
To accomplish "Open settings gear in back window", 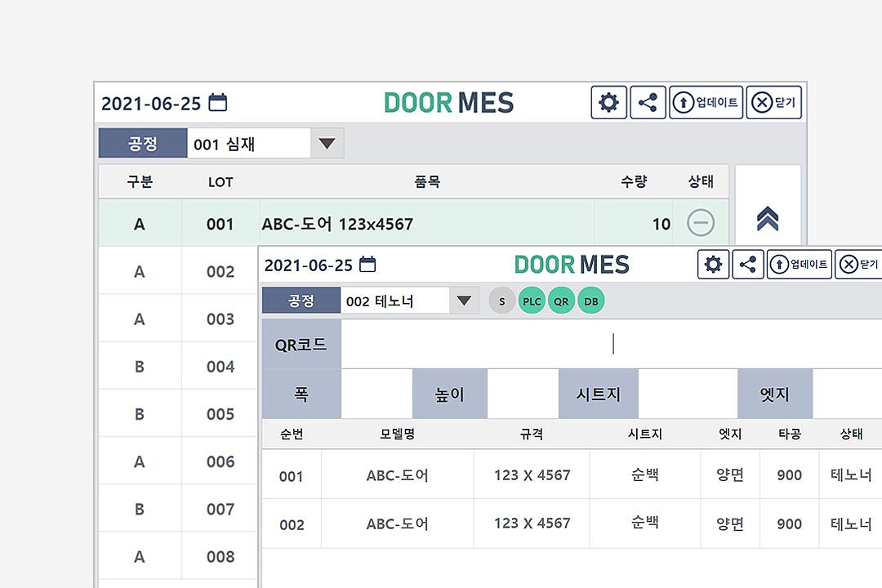I will click(x=608, y=102).
